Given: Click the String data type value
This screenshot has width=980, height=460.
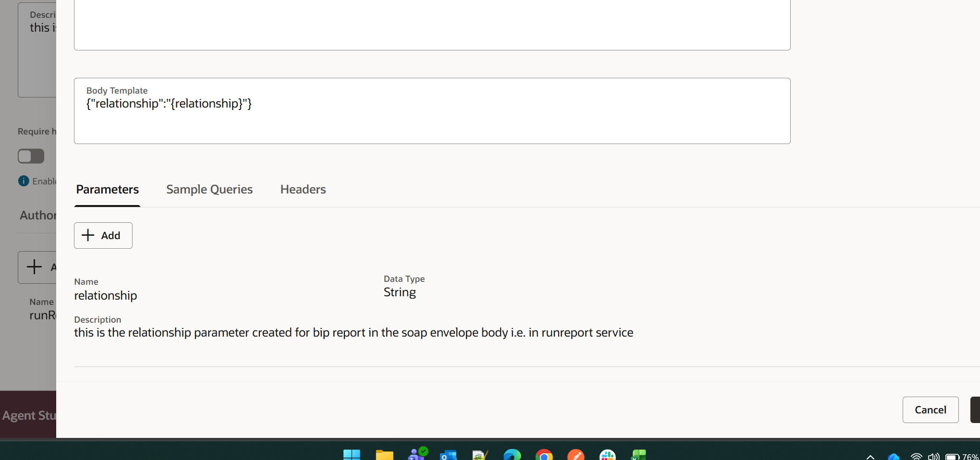Looking at the screenshot, I should [x=400, y=292].
